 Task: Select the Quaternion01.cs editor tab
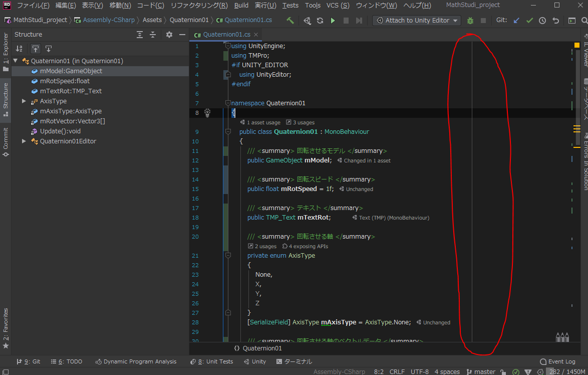pos(226,35)
